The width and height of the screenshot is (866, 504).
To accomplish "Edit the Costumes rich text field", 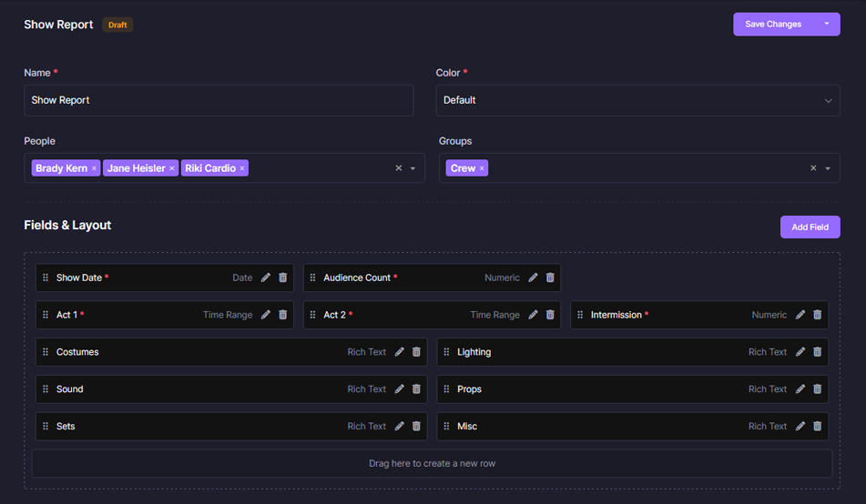I will (x=400, y=352).
